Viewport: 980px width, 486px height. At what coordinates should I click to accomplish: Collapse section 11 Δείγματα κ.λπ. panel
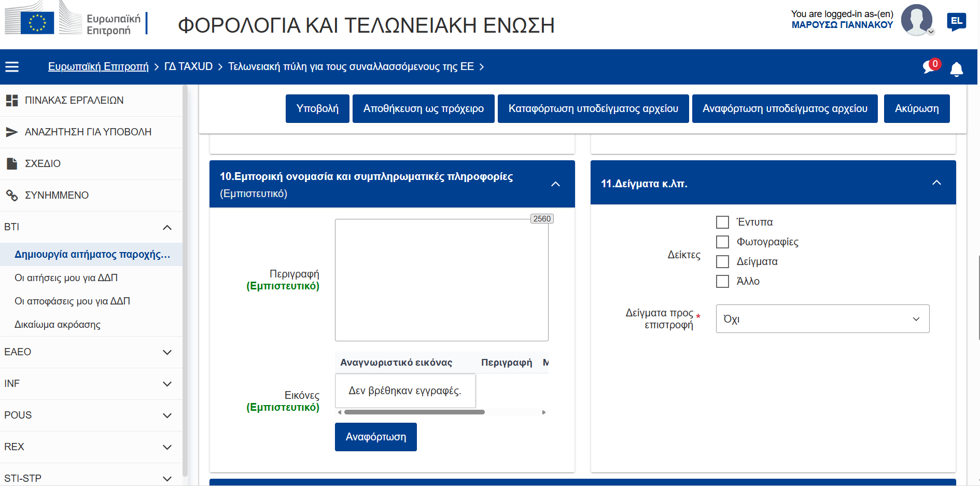click(x=936, y=183)
